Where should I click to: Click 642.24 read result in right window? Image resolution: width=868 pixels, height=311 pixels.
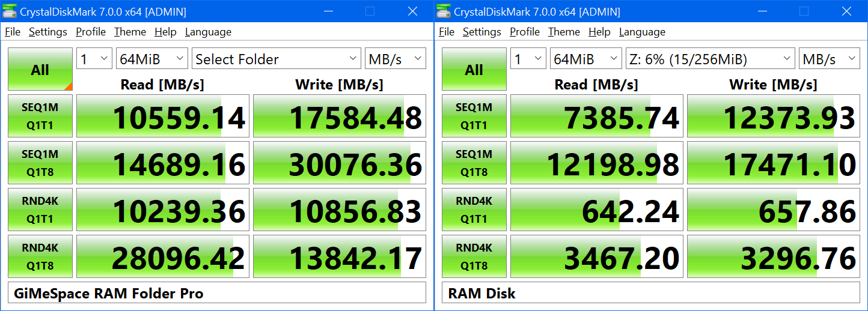point(597,210)
